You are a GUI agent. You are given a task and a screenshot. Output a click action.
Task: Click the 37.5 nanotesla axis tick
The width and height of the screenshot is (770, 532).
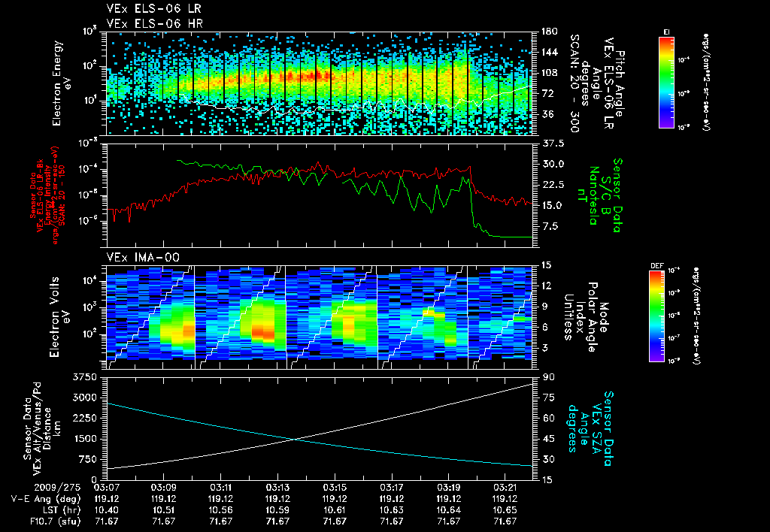[x=553, y=144]
